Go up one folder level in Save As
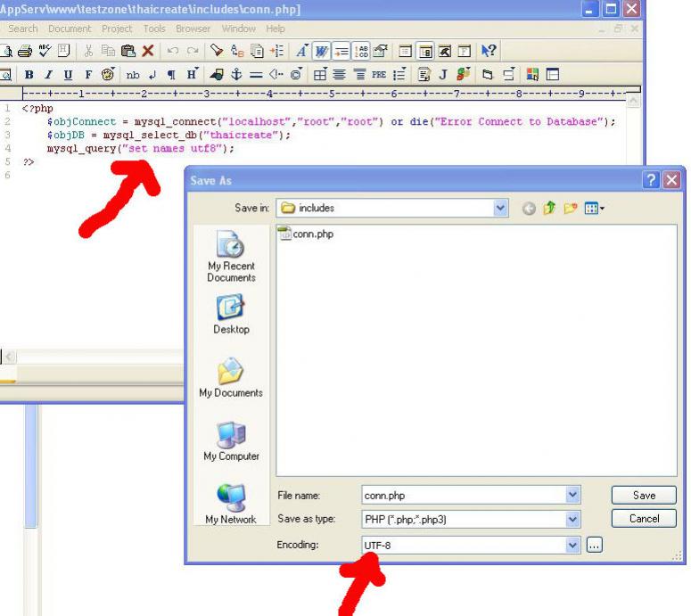The width and height of the screenshot is (691, 616). point(549,208)
